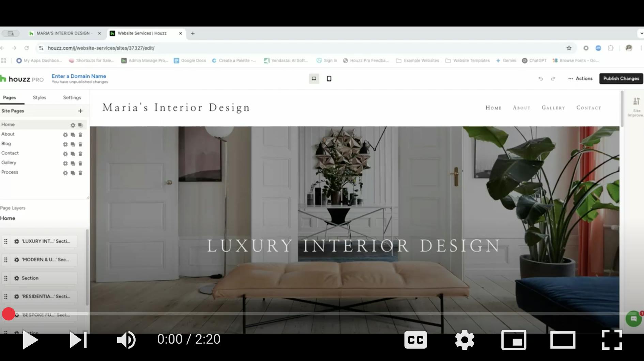Switch to mobile preview icon

pyautogui.click(x=329, y=79)
